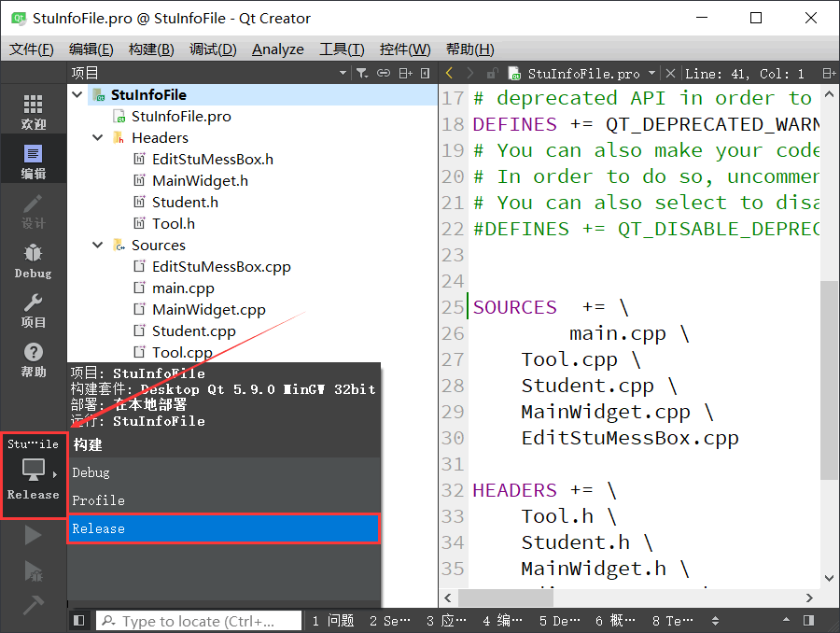Select MainWidget.cpp source file
This screenshot has width=840, height=633.
(x=208, y=309)
